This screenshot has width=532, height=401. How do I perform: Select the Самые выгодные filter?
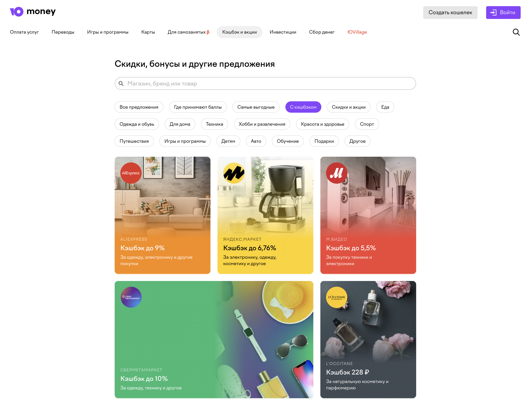pos(256,107)
